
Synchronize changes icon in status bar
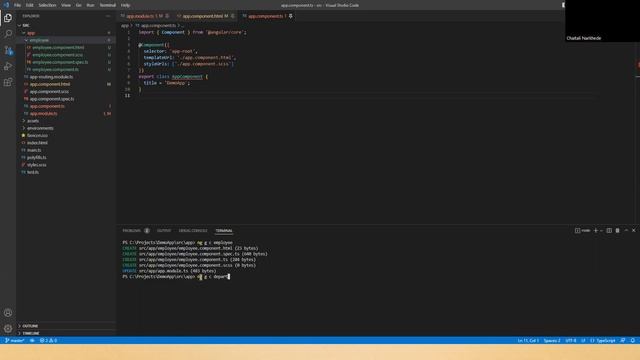[32, 340]
